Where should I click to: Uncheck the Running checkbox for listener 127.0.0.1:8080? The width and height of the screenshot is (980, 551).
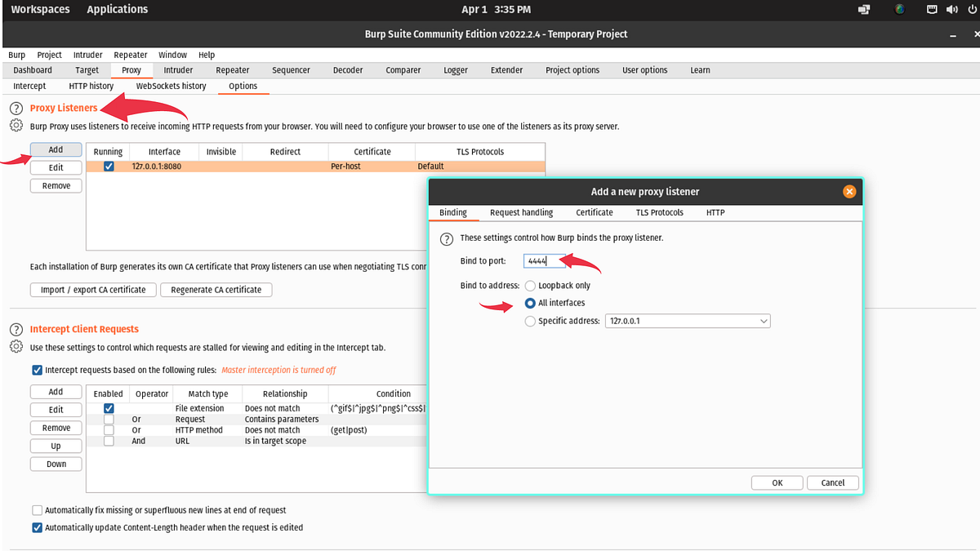[x=109, y=166]
